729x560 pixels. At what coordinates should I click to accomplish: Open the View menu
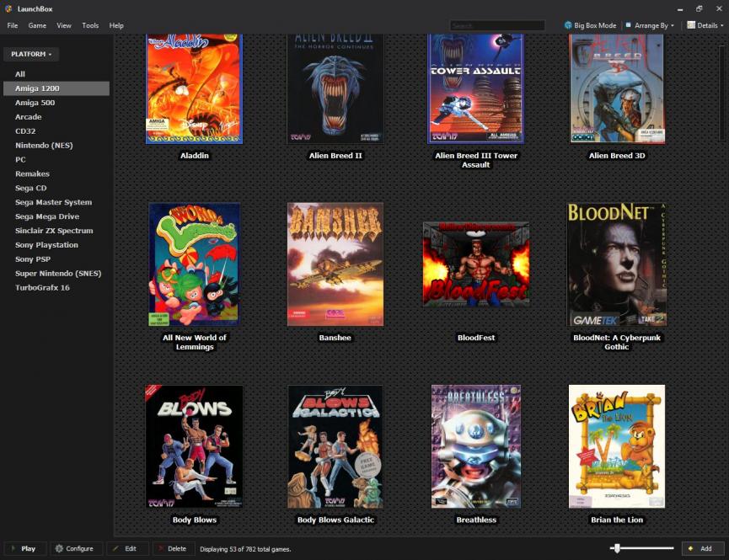click(64, 25)
